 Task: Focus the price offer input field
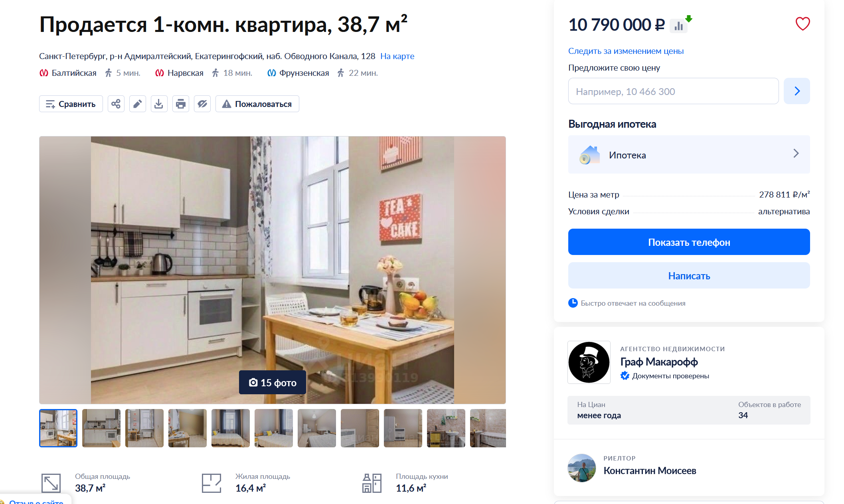[673, 91]
